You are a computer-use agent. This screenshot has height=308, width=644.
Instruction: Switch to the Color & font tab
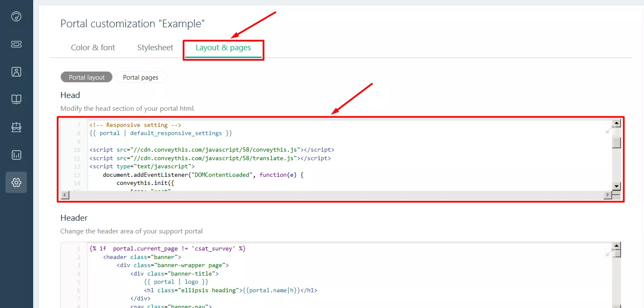[x=93, y=48]
